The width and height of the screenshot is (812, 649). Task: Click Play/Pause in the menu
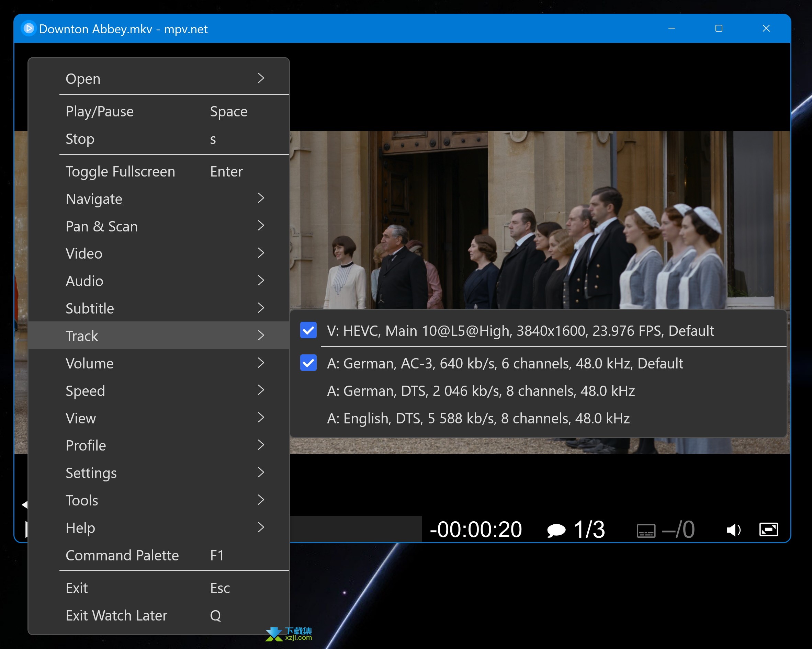coord(100,111)
